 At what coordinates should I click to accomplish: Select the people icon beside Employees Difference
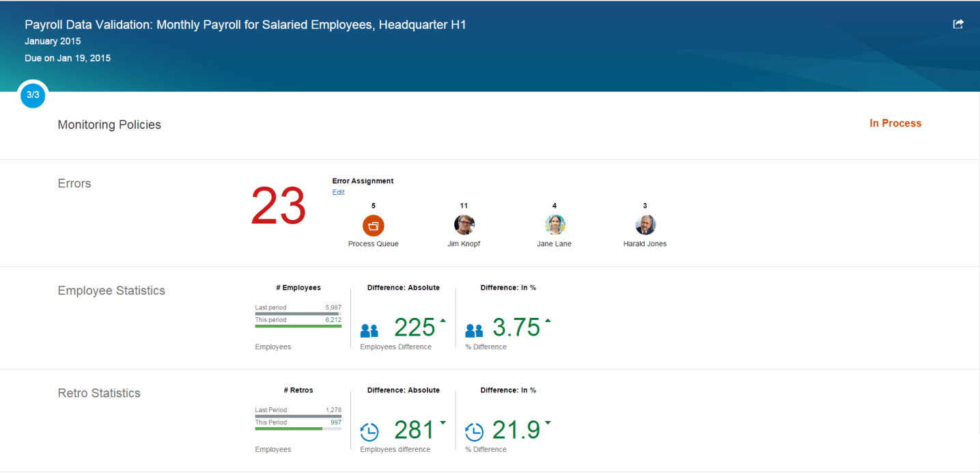pos(369,330)
